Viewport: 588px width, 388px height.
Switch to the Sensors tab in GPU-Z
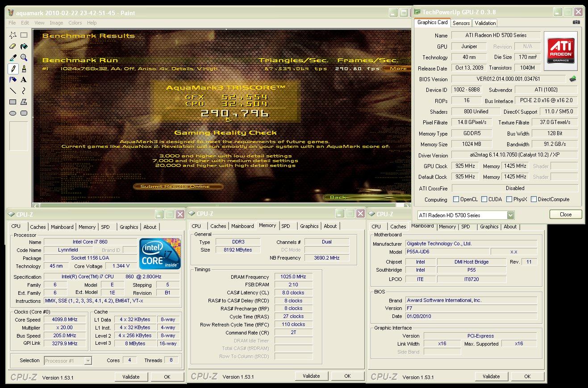tap(461, 23)
